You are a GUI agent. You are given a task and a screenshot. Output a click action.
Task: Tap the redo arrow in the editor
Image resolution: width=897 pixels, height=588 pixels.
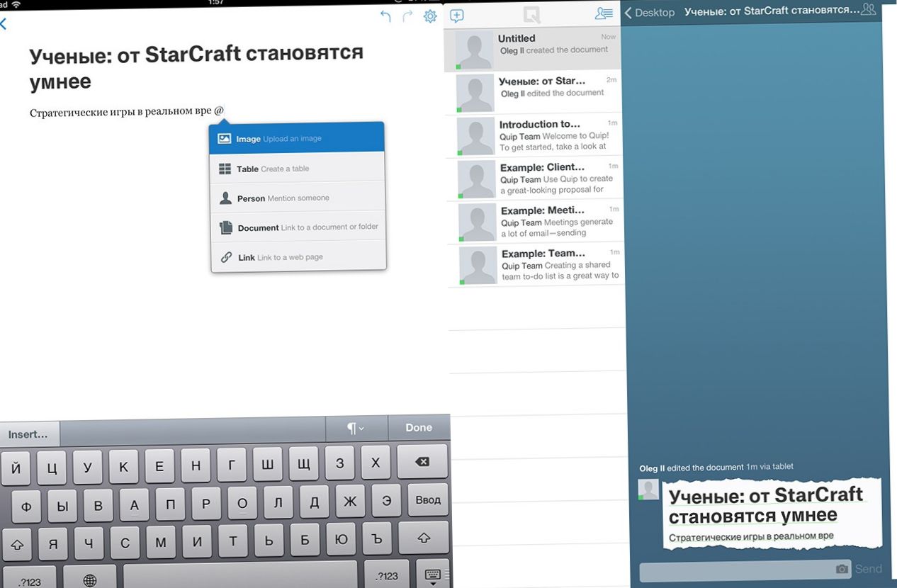pos(407,16)
